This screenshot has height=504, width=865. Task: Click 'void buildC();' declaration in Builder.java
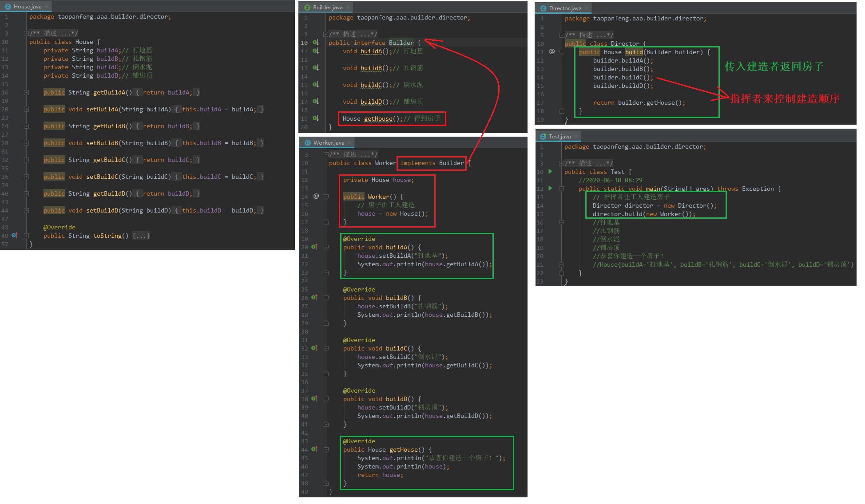368,85
